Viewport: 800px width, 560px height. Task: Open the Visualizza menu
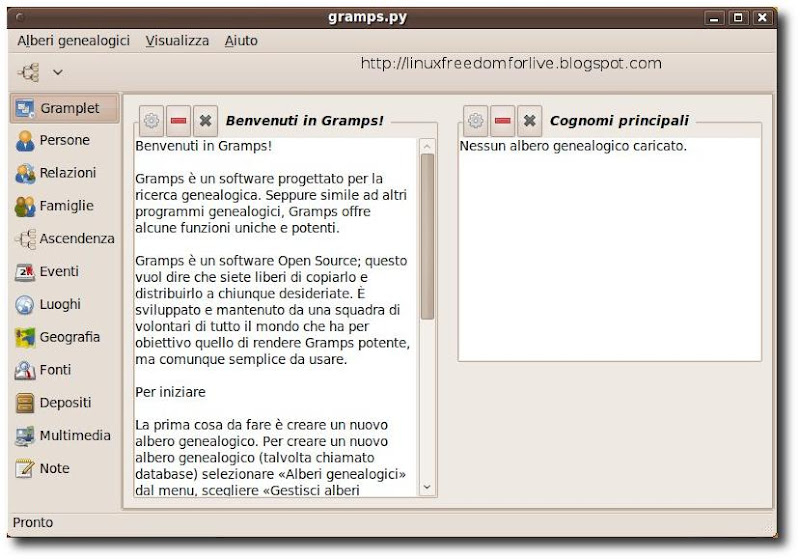[177, 41]
